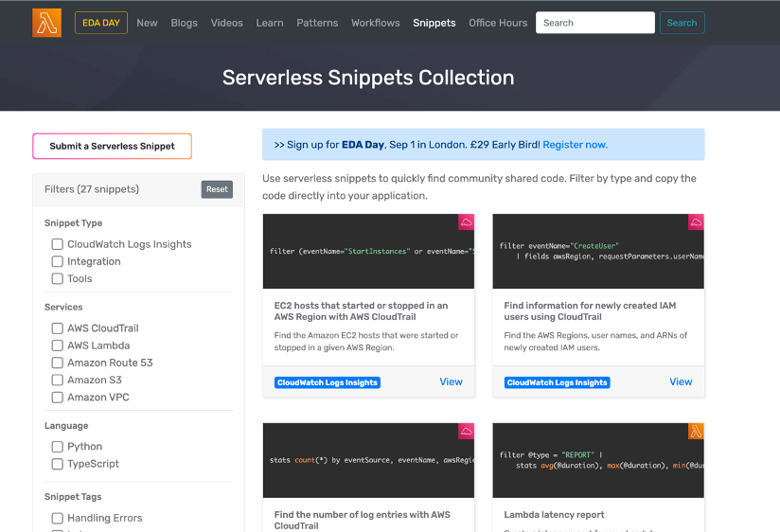Reset the snippet filters
780x532 pixels.
click(217, 189)
